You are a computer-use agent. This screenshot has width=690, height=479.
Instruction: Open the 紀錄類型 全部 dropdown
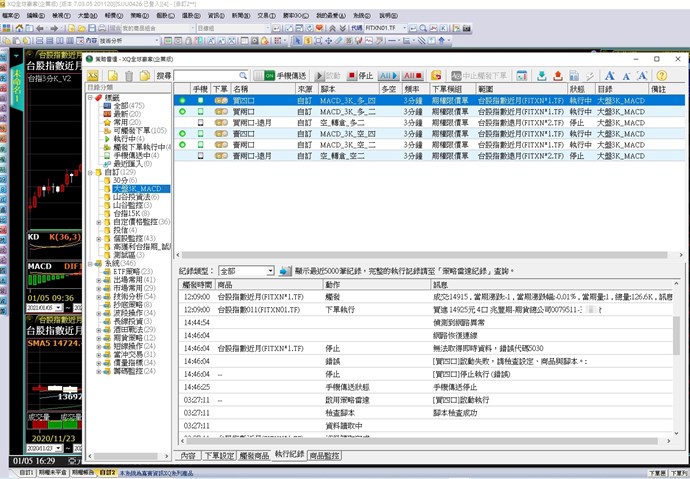coord(245,271)
